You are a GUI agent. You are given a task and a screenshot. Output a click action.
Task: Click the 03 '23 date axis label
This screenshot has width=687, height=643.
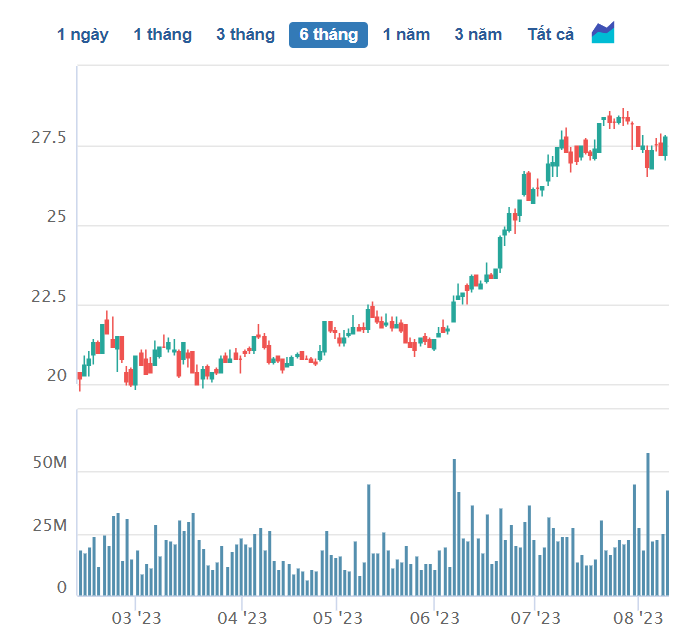coord(136,618)
